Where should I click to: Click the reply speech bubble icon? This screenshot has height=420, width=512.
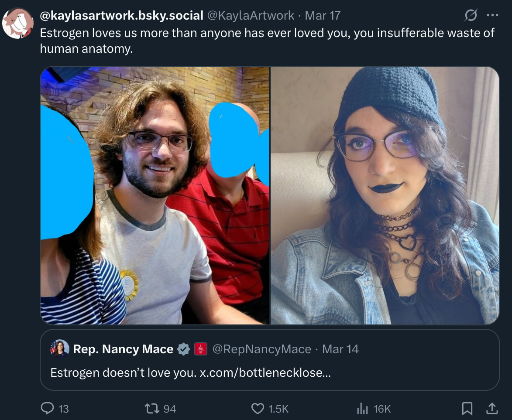(x=47, y=408)
